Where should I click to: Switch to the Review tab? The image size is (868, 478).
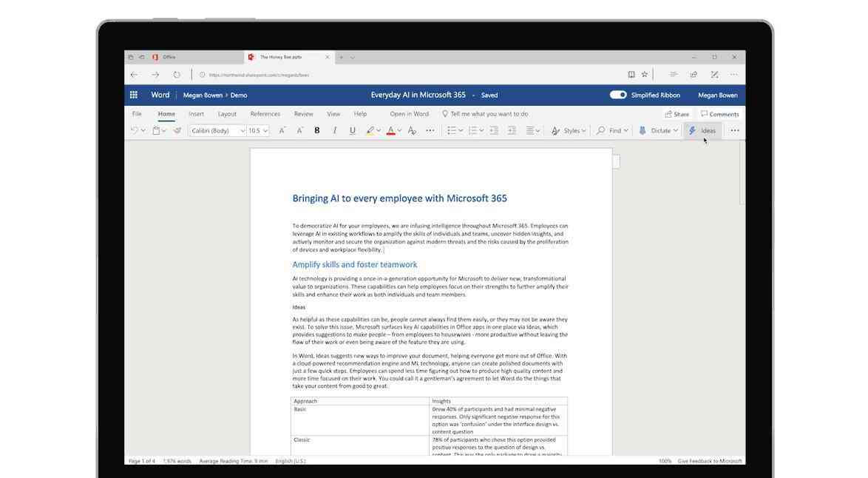tap(303, 114)
